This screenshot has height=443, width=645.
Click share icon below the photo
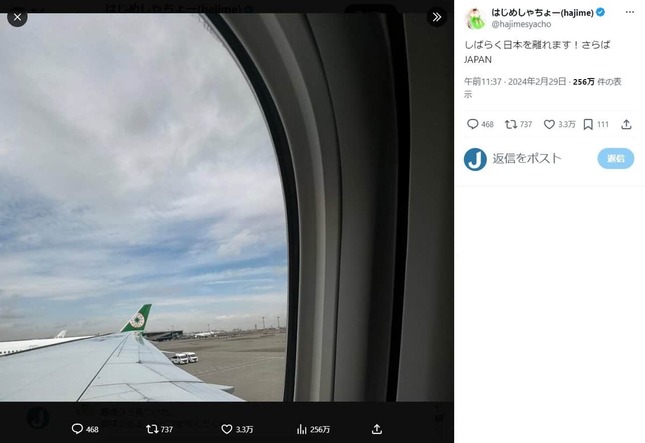(x=377, y=429)
